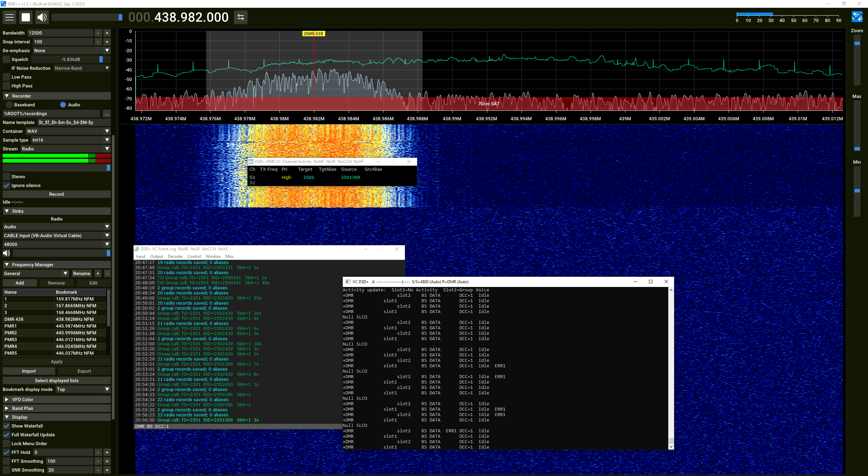Add a new frequency manager list
This screenshot has height=476, width=868.
(x=98, y=273)
